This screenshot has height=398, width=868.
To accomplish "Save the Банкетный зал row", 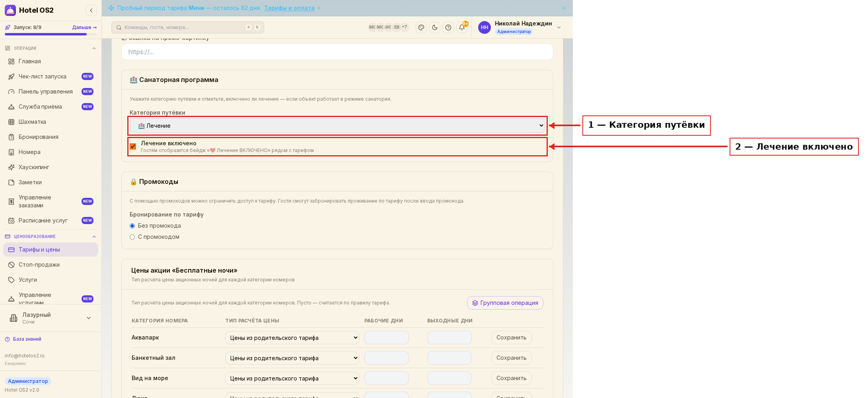I will click(511, 358).
